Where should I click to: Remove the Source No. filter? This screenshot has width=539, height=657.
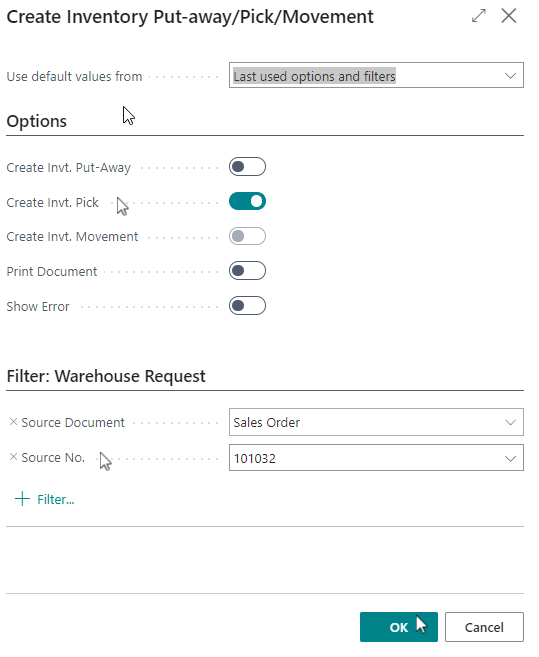click(x=13, y=457)
